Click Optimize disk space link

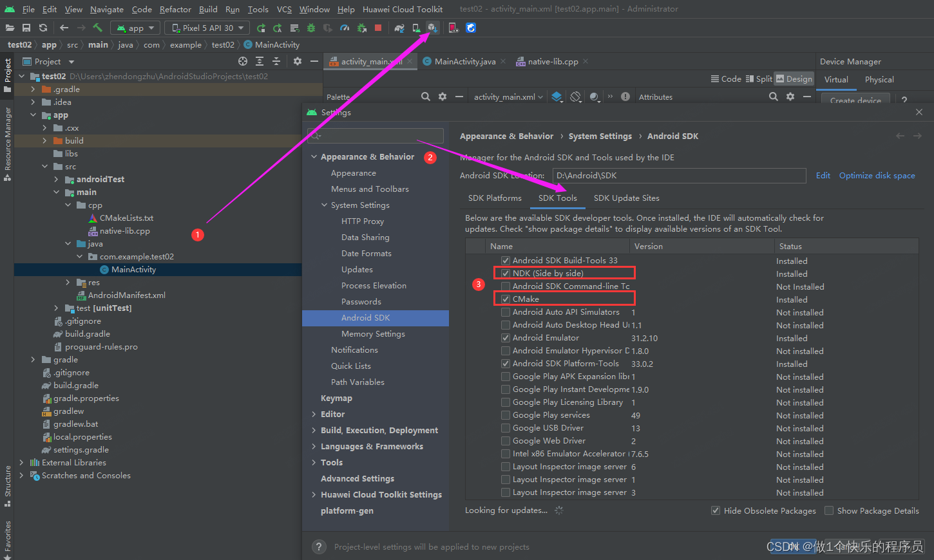coord(877,175)
